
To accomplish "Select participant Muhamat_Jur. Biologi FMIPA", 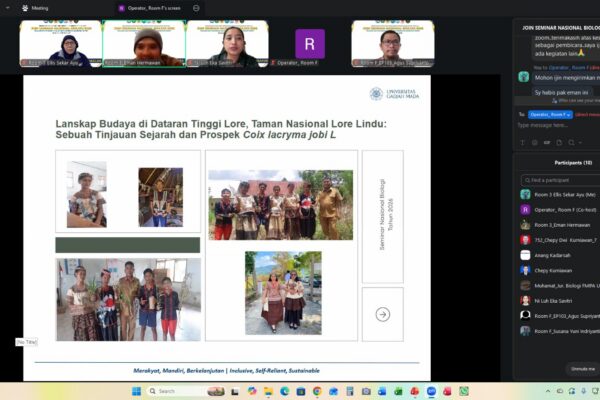I will pos(560,286).
